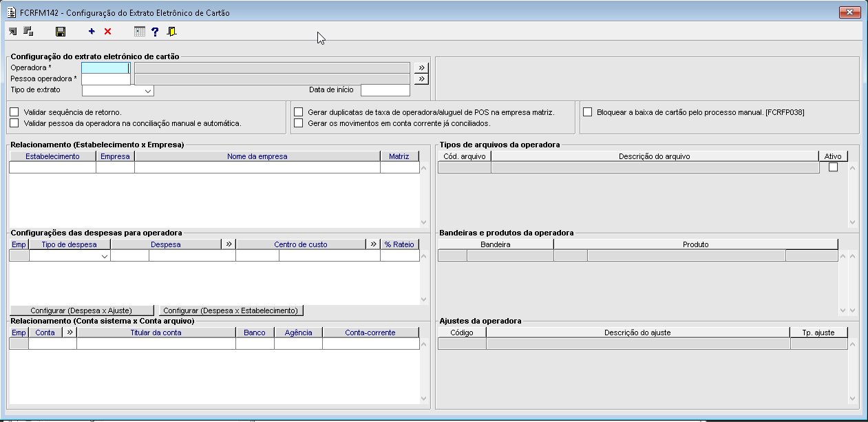The height and width of the screenshot is (422, 868).
Task: Click the » header button beside Centro de custo
Action: tap(373, 244)
